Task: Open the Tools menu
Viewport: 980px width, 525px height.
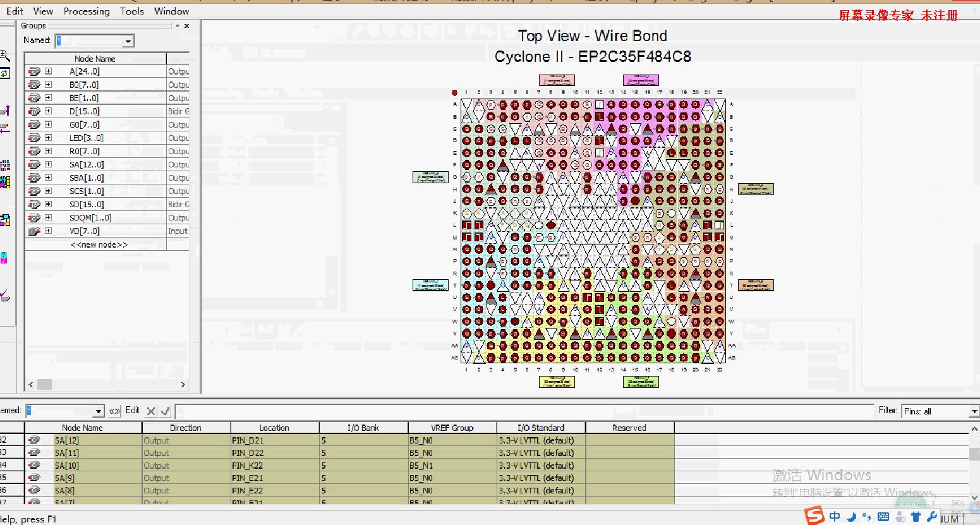Action: [132, 11]
